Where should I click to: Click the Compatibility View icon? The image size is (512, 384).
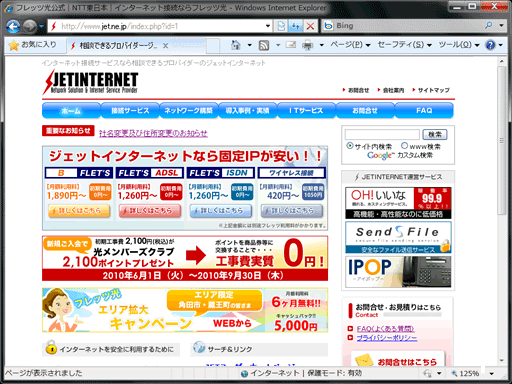[281, 26]
